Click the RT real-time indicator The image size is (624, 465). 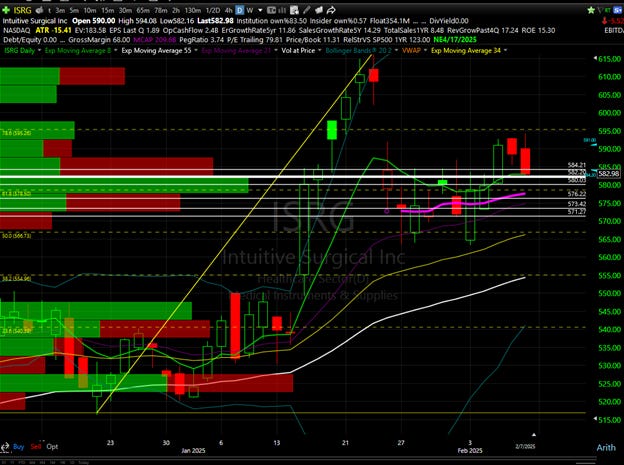click(x=608, y=10)
